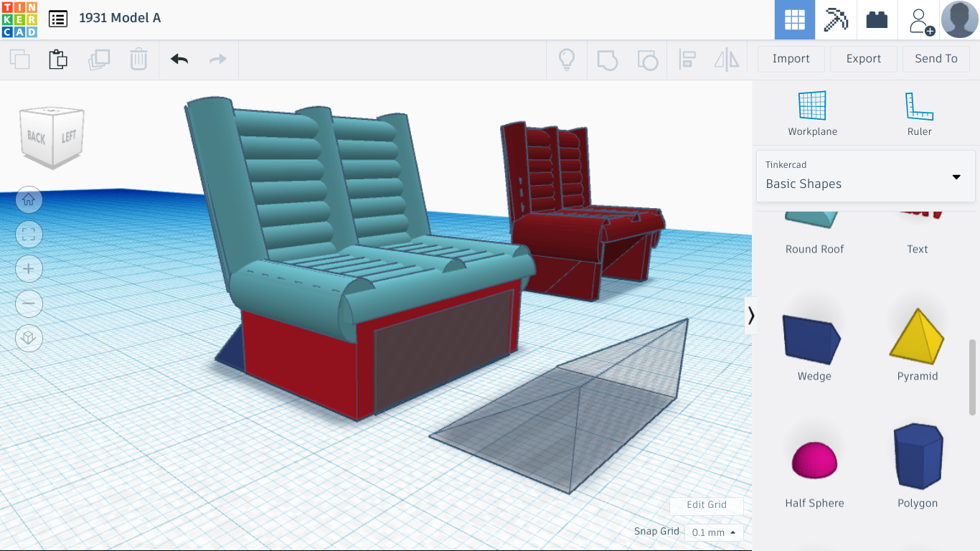Redo the last undone action
Viewport: 980px width, 551px height.
(218, 59)
